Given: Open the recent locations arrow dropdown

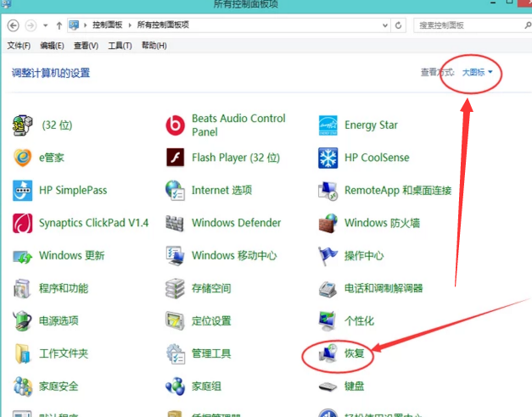Looking at the screenshot, I should [45, 25].
